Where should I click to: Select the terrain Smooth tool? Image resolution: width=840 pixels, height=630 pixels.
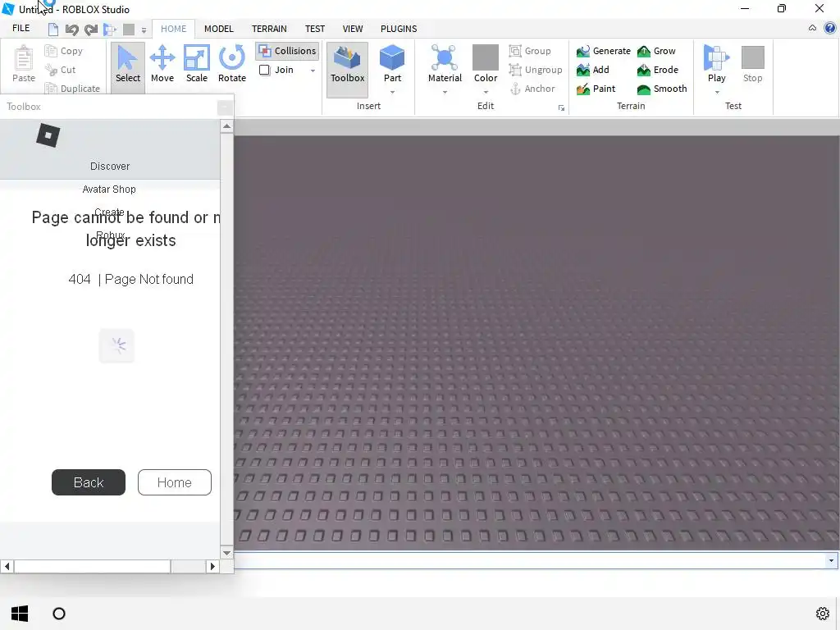[662, 89]
